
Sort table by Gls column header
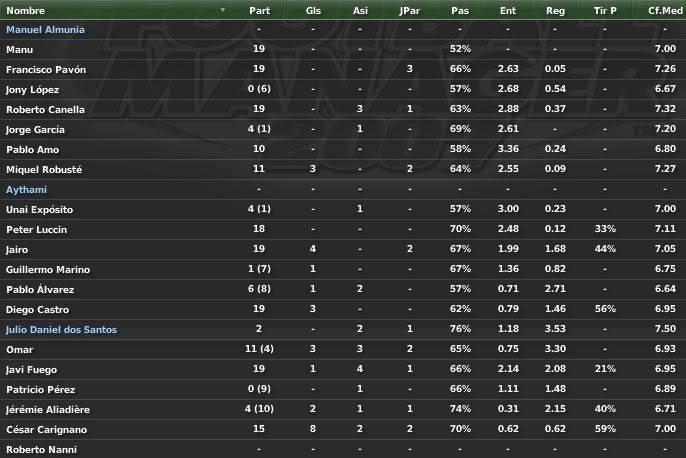point(313,10)
